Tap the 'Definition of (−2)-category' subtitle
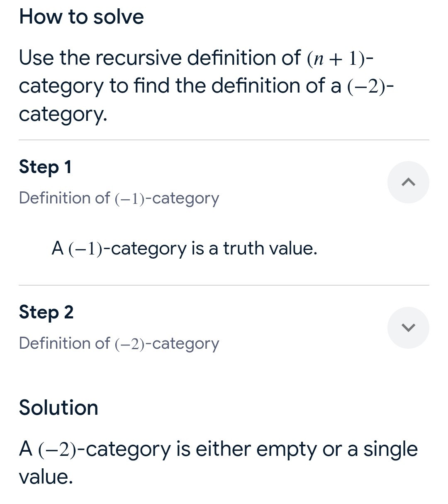The width and height of the screenshot is (448, 504). (x=119, y=344)
